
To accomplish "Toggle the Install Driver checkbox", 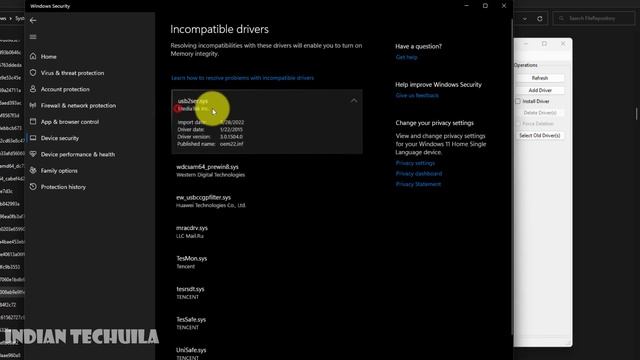I will (x=518, y=101).
